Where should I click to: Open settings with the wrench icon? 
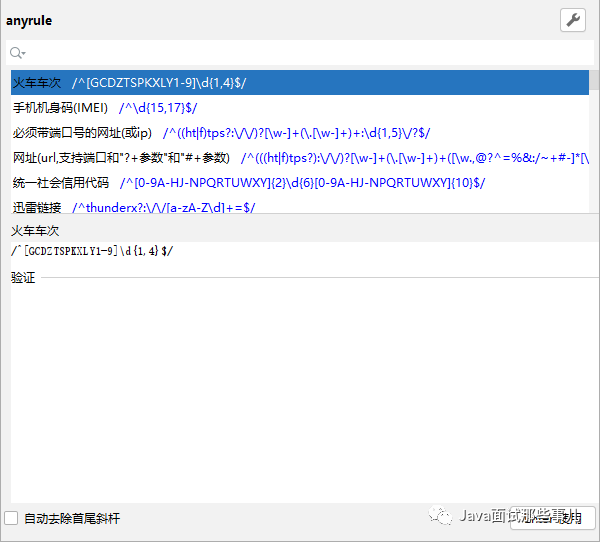click(x=573, y=20)
